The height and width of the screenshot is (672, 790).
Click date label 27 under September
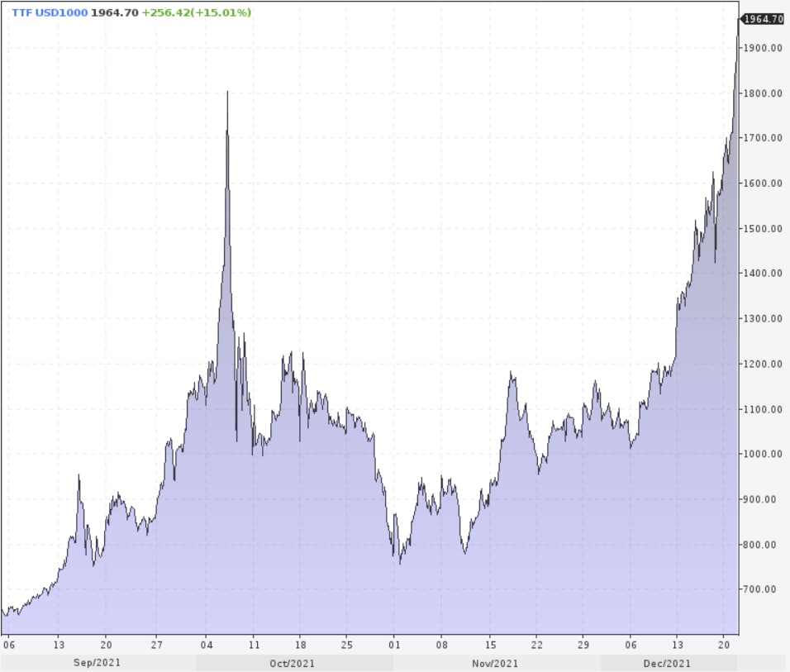pos(157,644)
